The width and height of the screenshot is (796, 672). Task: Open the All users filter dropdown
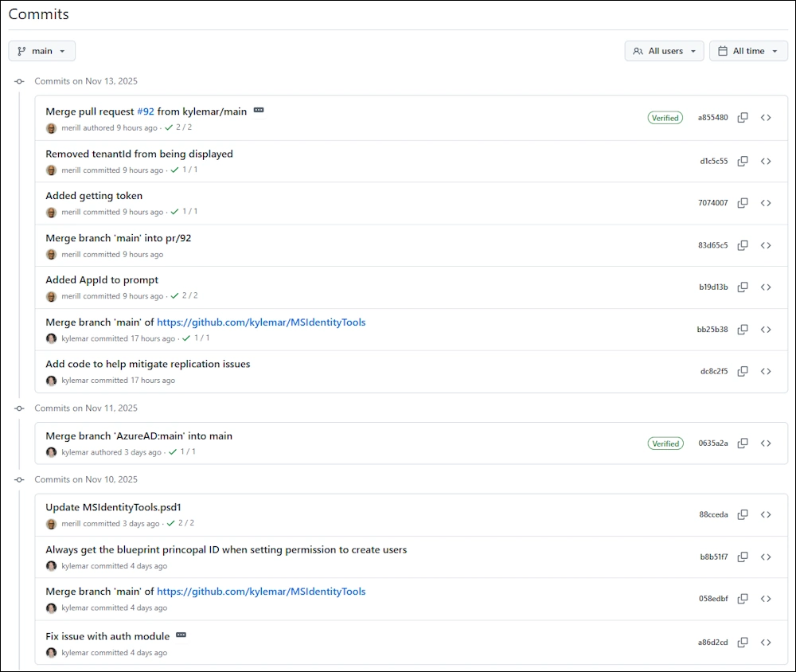coord(664,51)
